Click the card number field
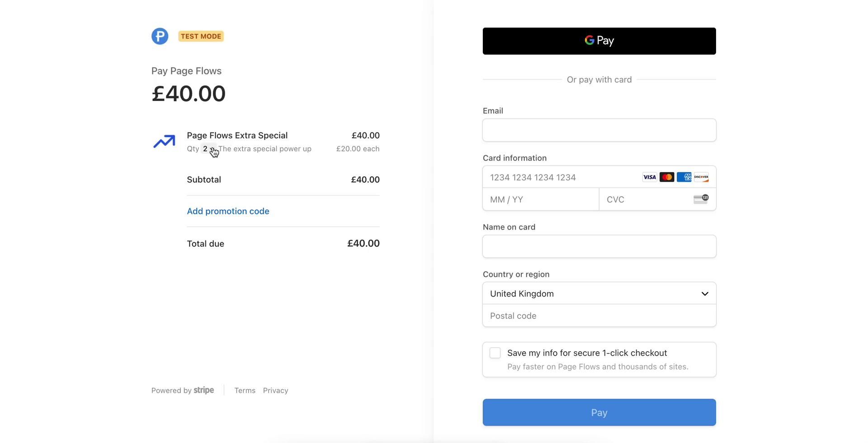 click(x=561, y=177)
